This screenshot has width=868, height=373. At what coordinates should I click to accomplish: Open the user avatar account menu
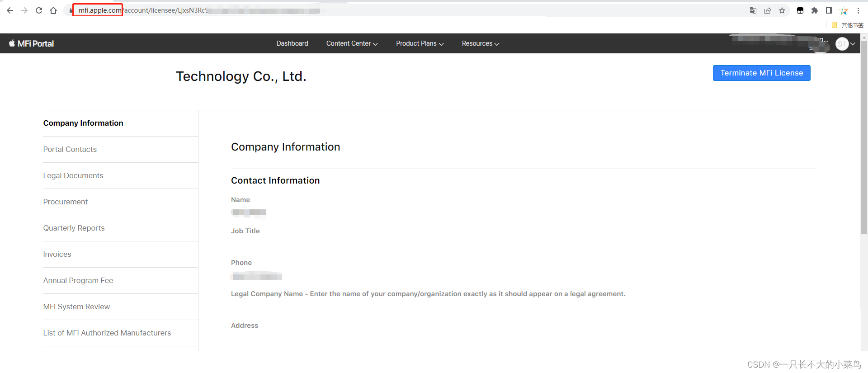click(845, 44)
